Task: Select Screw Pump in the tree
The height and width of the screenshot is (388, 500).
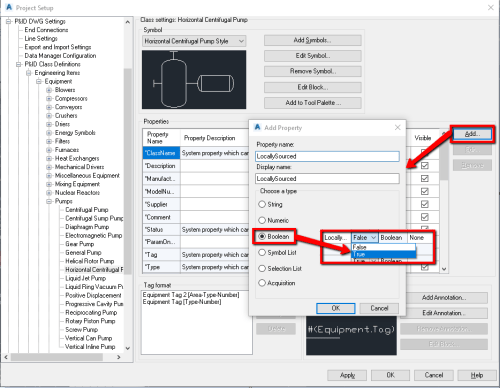Action: pyautogui.click(x=81, y=330)
